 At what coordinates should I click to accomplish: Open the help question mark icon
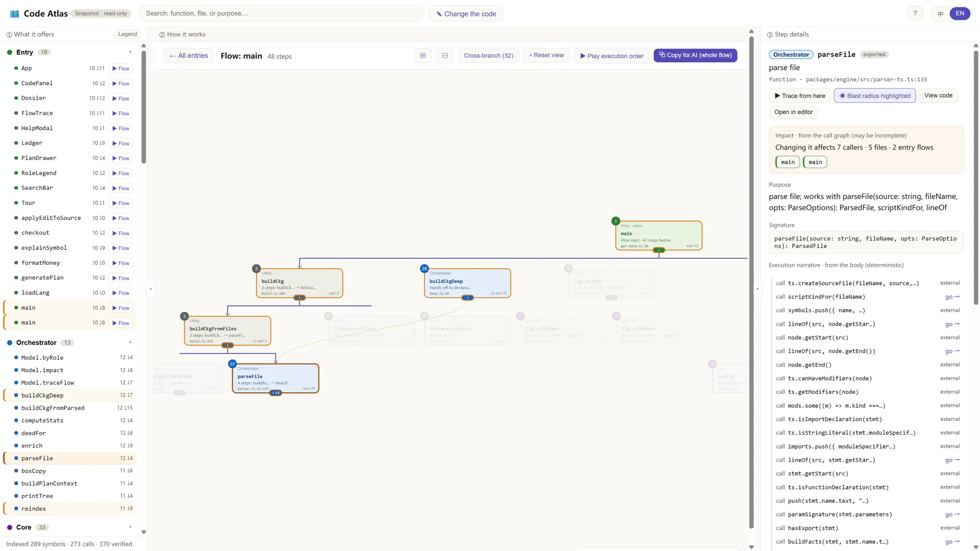tap(915, 13)
